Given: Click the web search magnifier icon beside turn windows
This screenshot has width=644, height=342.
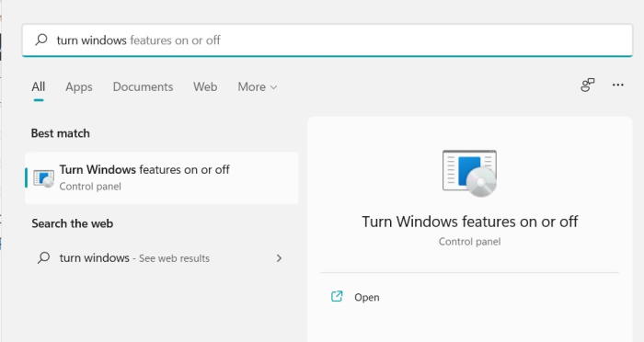Looking at the screenshot, I should 43,257.
